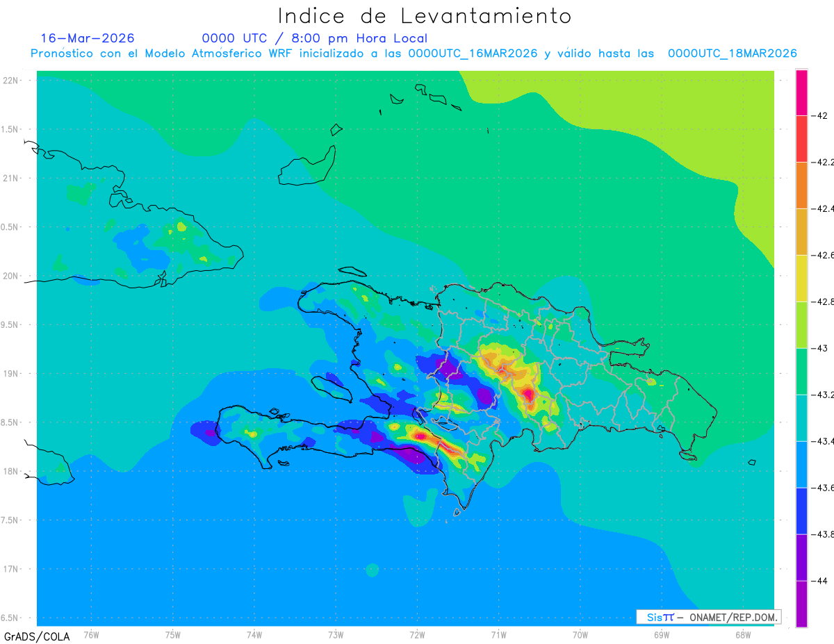Image resolution: width=834 pixels, height=644 pixels.
Task: Click the '-43' colorbar value
Action: click(x=821, y=348)
